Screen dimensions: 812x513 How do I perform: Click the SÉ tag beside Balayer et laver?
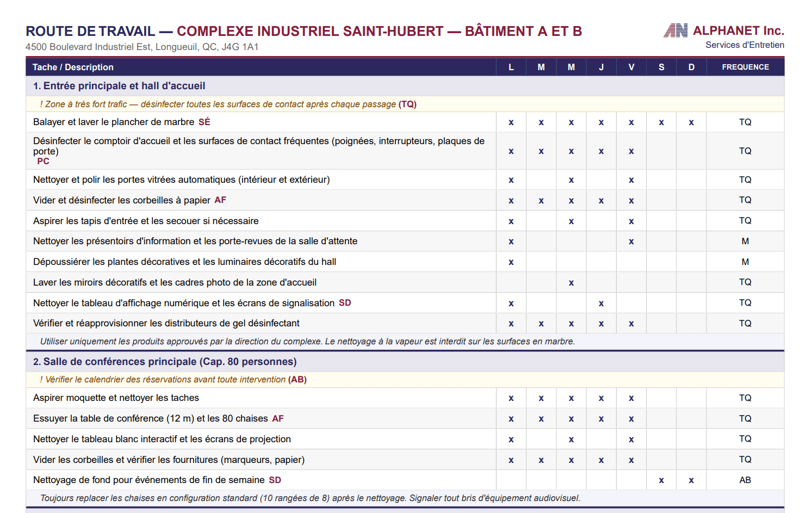click(204, 122)
